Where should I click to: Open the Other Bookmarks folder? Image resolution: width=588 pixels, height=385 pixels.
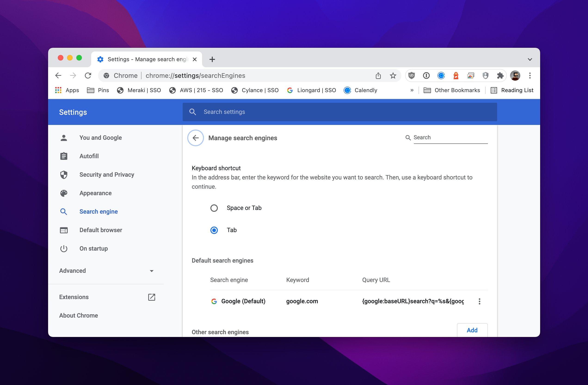point(452,90)
